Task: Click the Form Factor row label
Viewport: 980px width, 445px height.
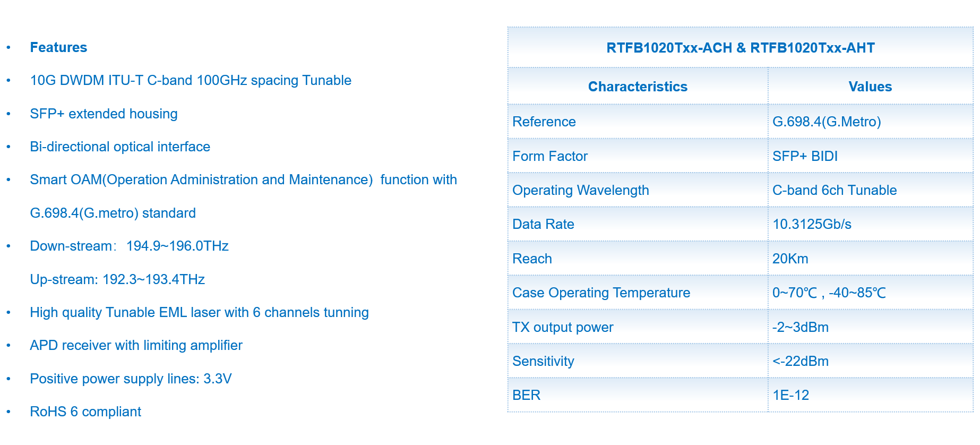Action: [550, 156]
